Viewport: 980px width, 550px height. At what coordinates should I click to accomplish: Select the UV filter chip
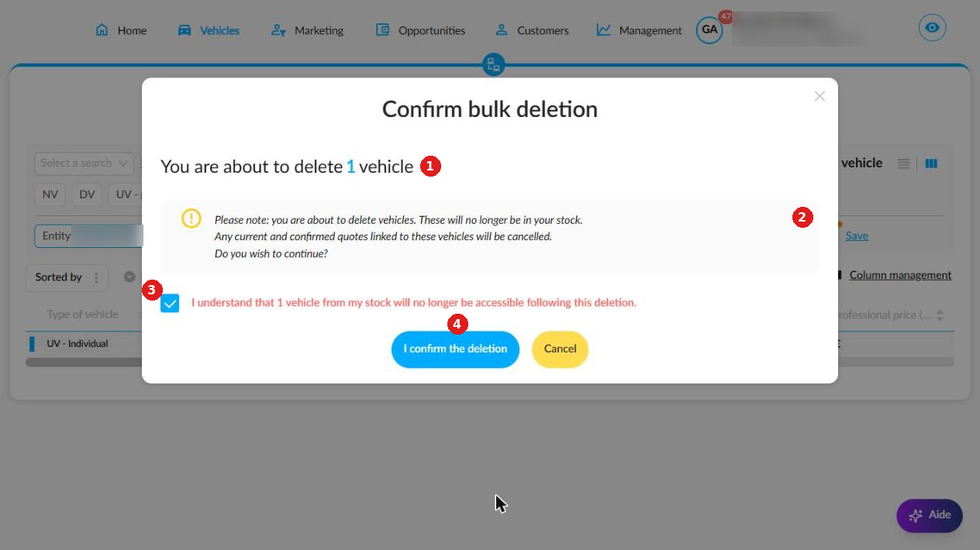pos(125,194)
